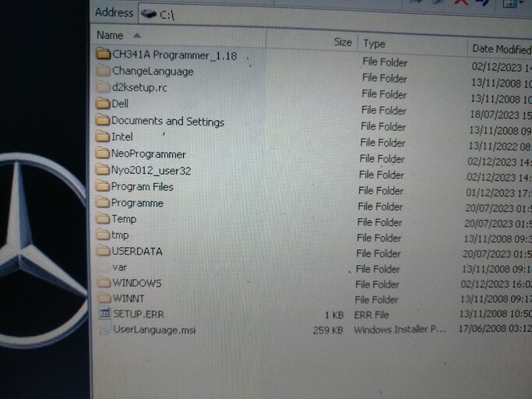Click the C: drive icon in Address bar
The image size is (532, 399).
(x=149, y=14)
